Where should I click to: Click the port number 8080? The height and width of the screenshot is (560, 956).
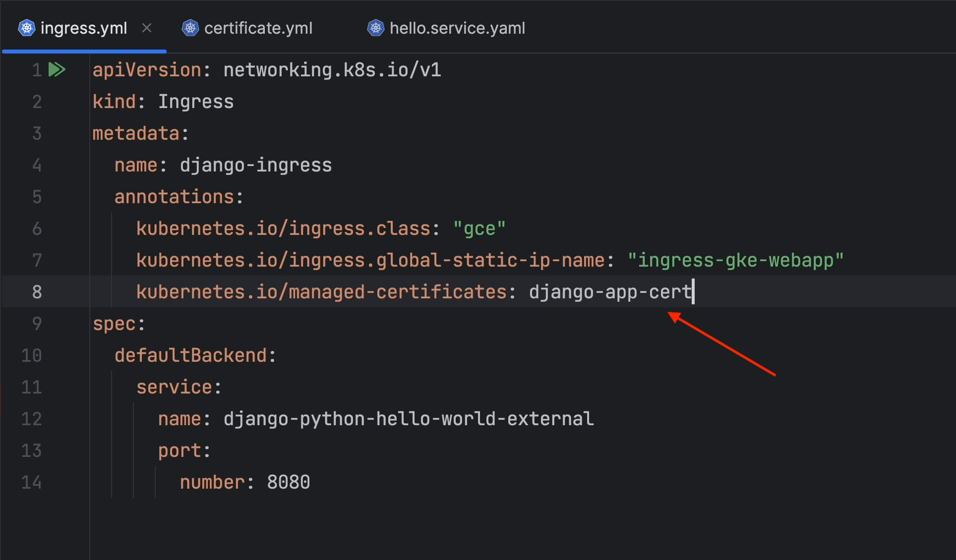(x=288, y=482)
